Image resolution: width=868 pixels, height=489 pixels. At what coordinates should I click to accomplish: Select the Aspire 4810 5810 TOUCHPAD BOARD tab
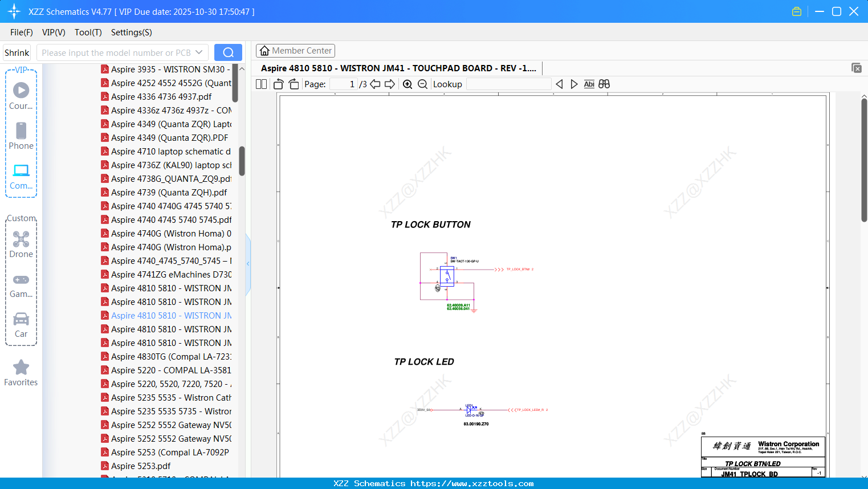398,68
